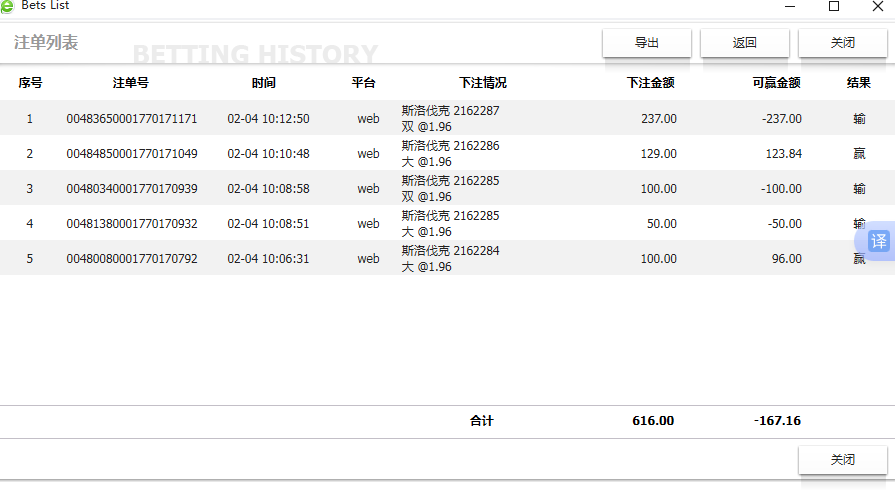Click the 50.00 bet amount cell

[661, 224]
